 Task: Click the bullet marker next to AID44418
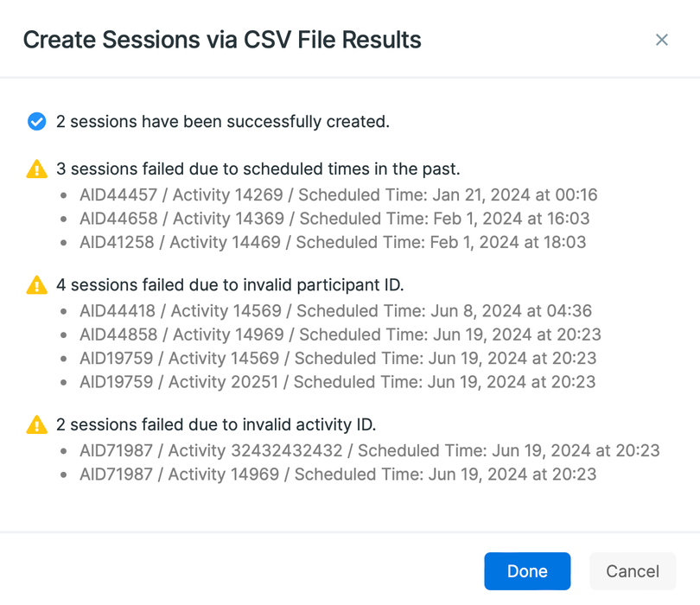point(63,311)
